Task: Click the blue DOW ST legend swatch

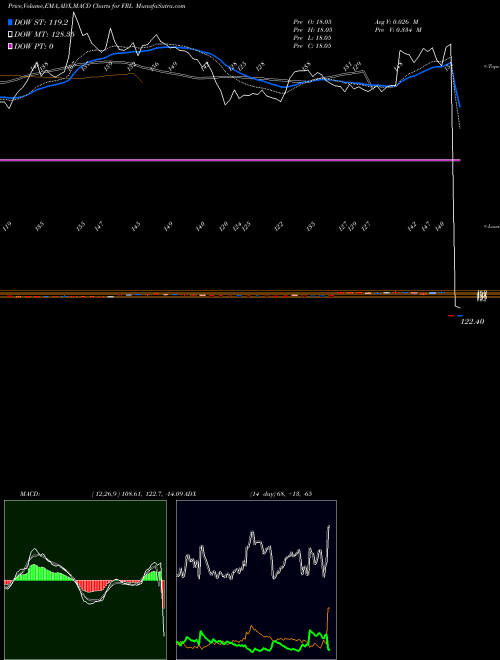Action: [x=10, y=22]
